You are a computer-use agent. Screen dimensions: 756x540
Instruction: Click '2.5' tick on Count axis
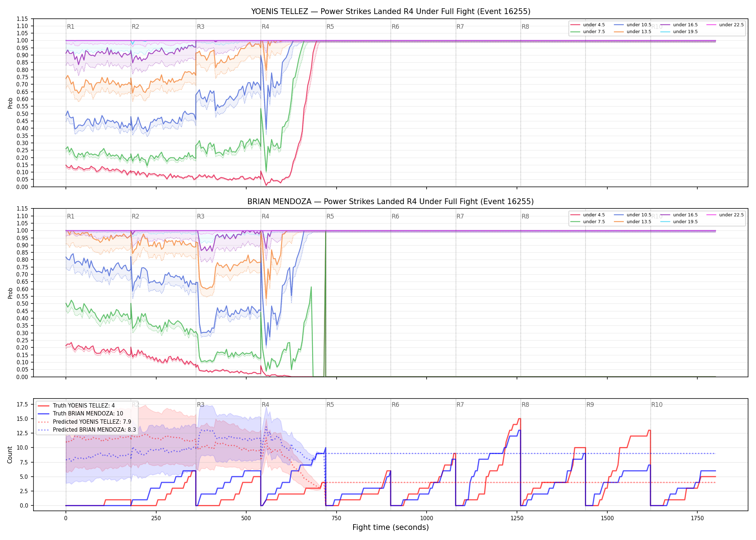(x=24, y=491)
